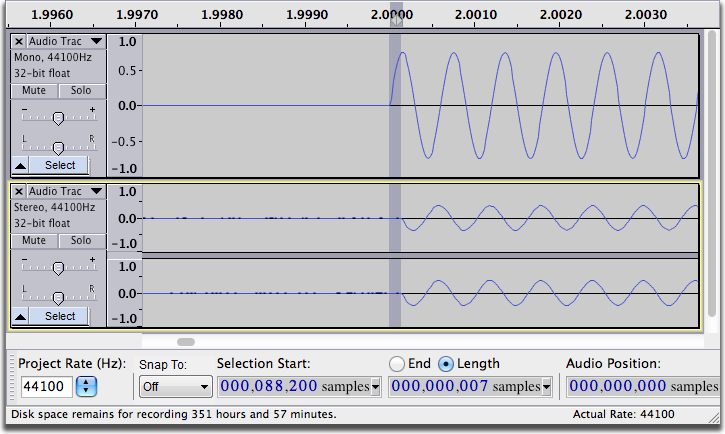Image resolution: width=725 pixels, height=434 pixels.
Task: Open the Stereo track name dropdown menu
Action: point(97,191)
